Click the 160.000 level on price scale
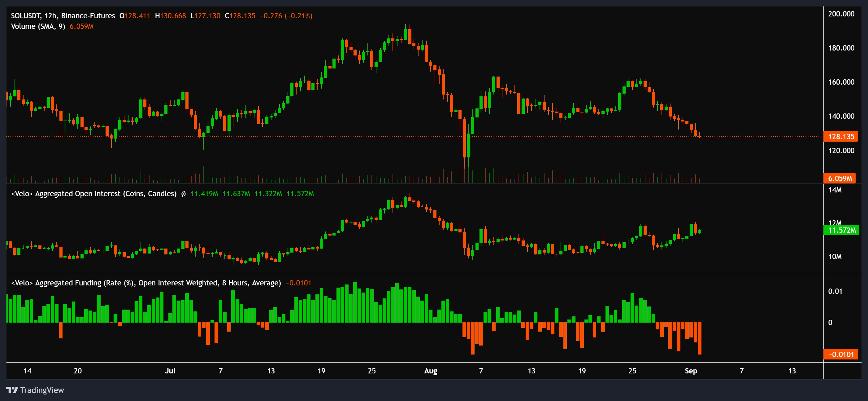868x401 pixels. (841, 82)
